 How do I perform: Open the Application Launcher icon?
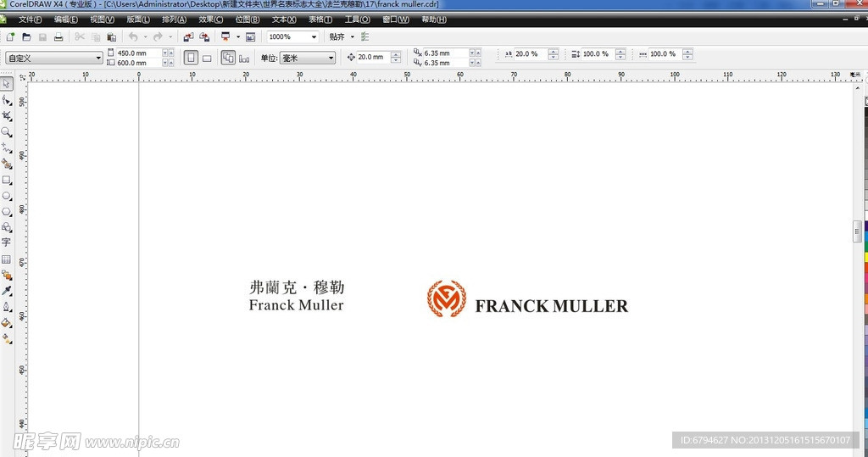tap(225, 37)
